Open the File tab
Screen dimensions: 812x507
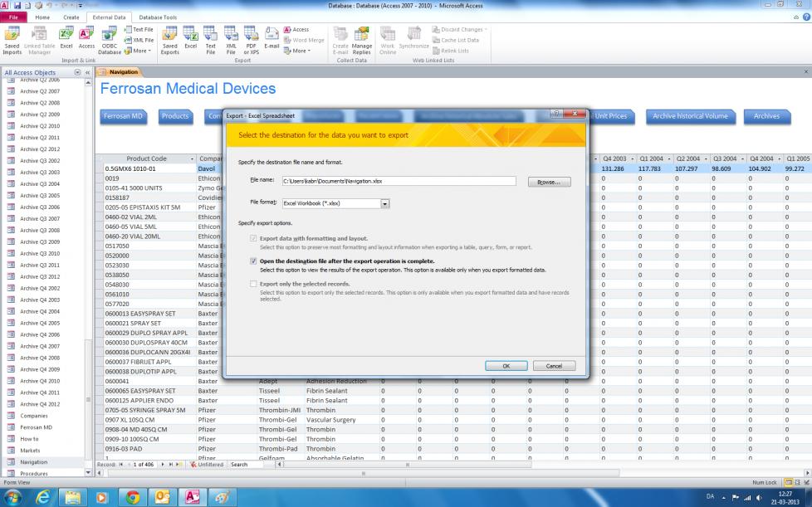(x=13, y=17)
